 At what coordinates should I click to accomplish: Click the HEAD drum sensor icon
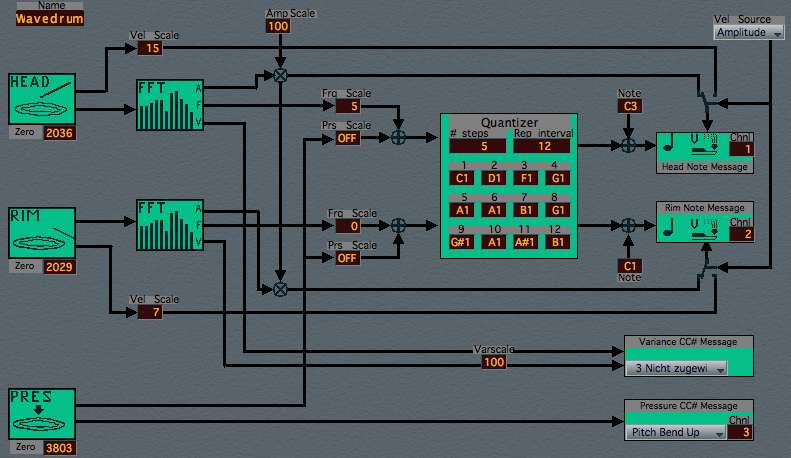point(42,99)
